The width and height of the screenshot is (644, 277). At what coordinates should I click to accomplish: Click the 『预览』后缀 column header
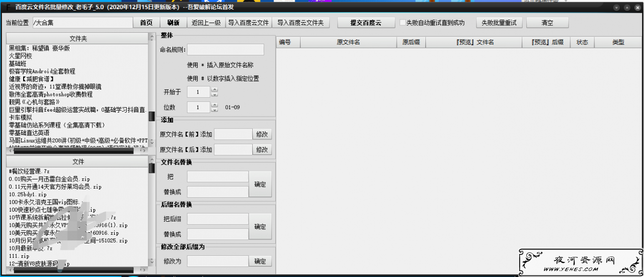point(546,43)
